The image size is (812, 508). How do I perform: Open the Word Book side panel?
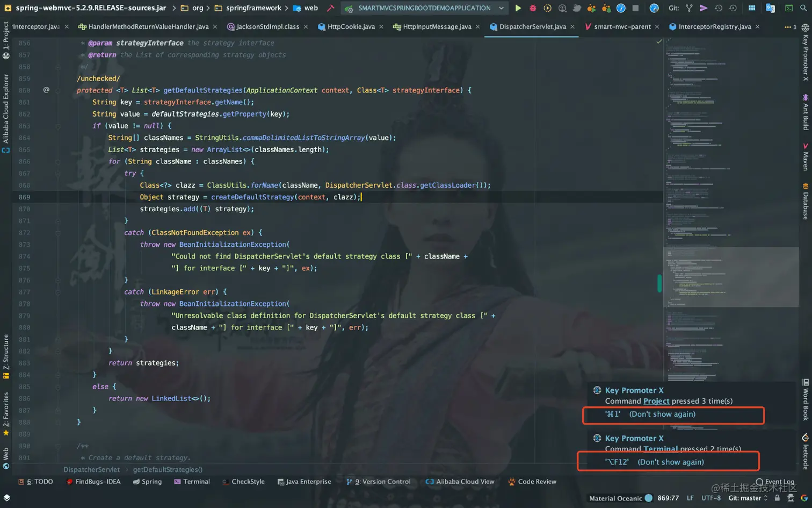806,400
